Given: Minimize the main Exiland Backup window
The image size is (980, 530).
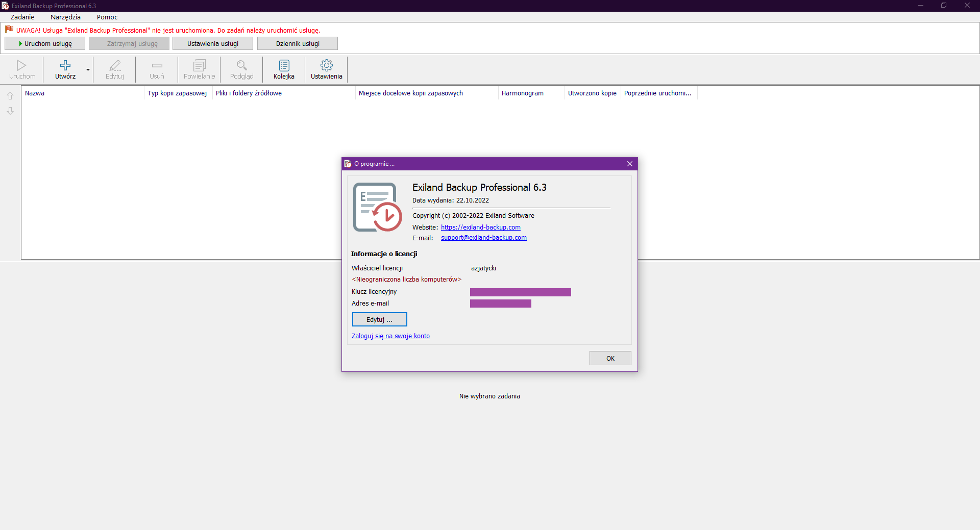Looking at the screenshot, I should [x=921, y=6].
